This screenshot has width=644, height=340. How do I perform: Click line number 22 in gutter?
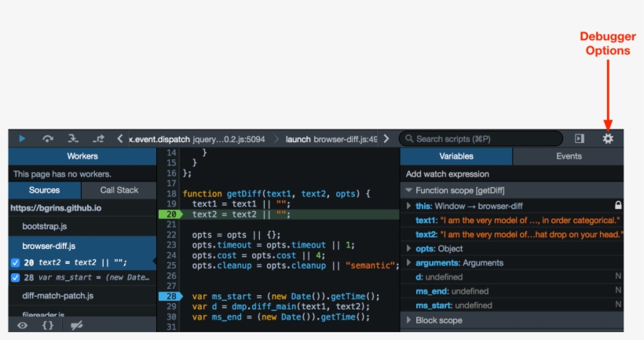pyautogui.click(x=171, y=235)
